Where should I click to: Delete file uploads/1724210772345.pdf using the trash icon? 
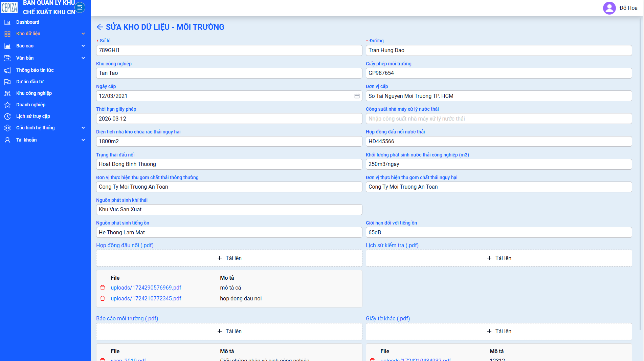103,298
